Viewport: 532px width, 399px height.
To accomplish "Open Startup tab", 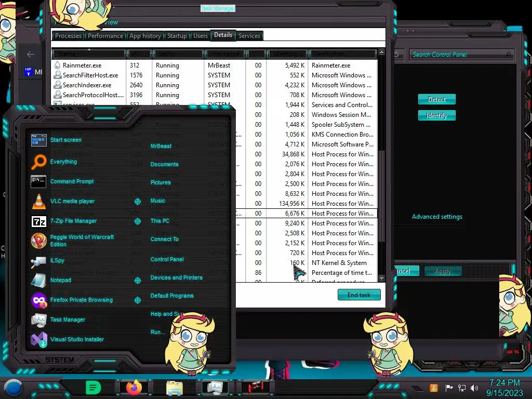I will point(177,36).
